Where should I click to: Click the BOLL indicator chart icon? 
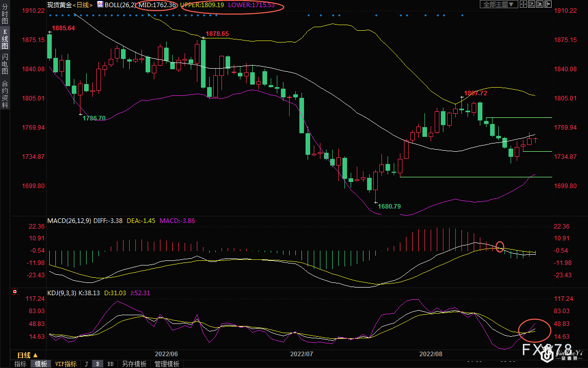point(100,5)
